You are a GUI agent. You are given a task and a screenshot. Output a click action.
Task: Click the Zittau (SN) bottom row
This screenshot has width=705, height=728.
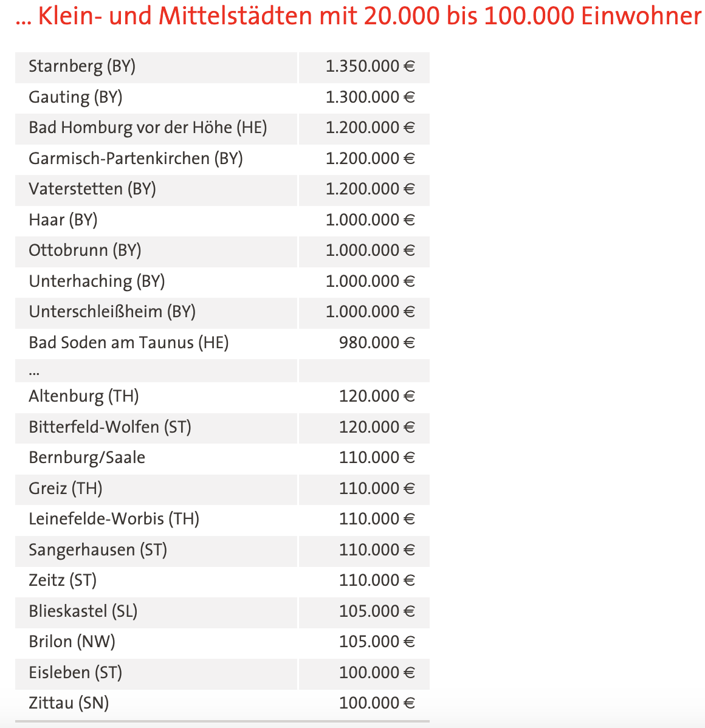pos(222,704)
